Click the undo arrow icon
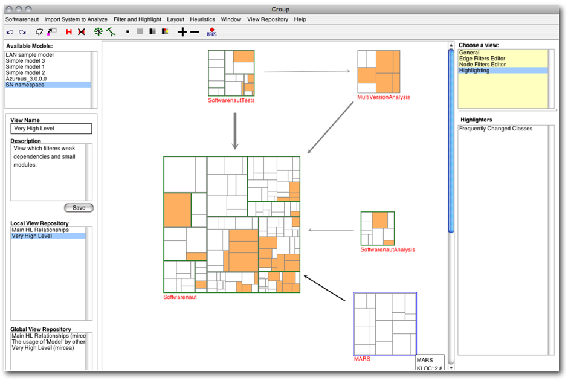Image resolution: width=568 pixels, height=392 pixels. [x=10, y=31]
